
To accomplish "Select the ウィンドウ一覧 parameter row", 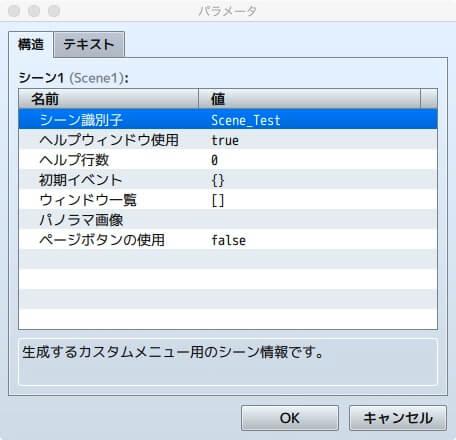I will coord(228,200).
